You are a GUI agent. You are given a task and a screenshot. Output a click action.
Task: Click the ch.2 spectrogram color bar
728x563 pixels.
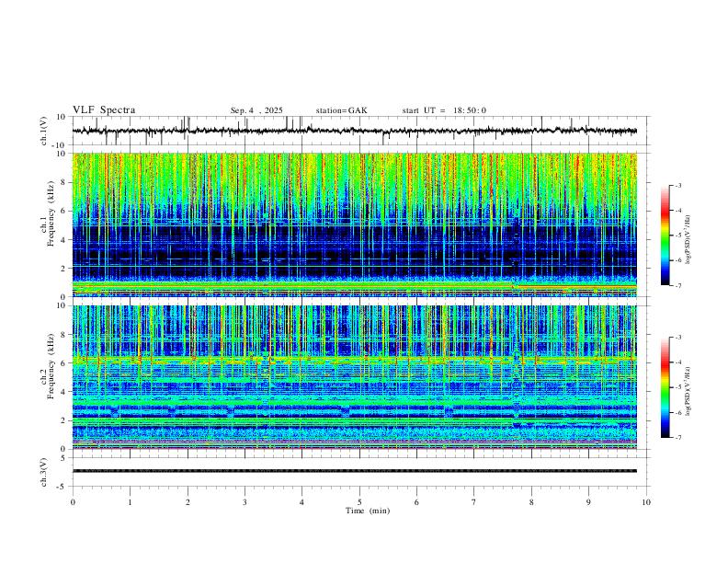(665, 387)
